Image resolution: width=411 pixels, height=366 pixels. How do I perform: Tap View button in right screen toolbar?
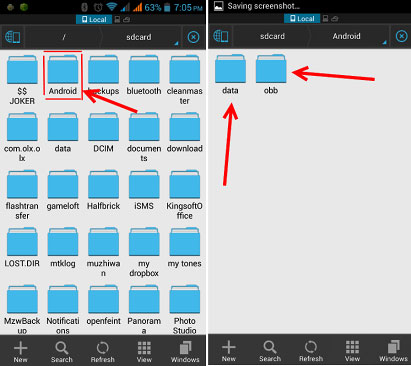(x=352, y=351)
